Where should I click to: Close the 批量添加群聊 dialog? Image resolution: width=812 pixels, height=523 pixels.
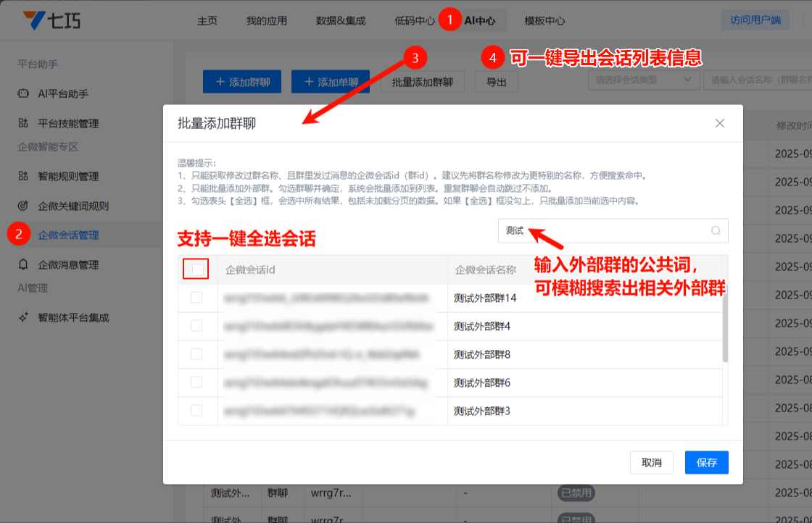point(719,123)
